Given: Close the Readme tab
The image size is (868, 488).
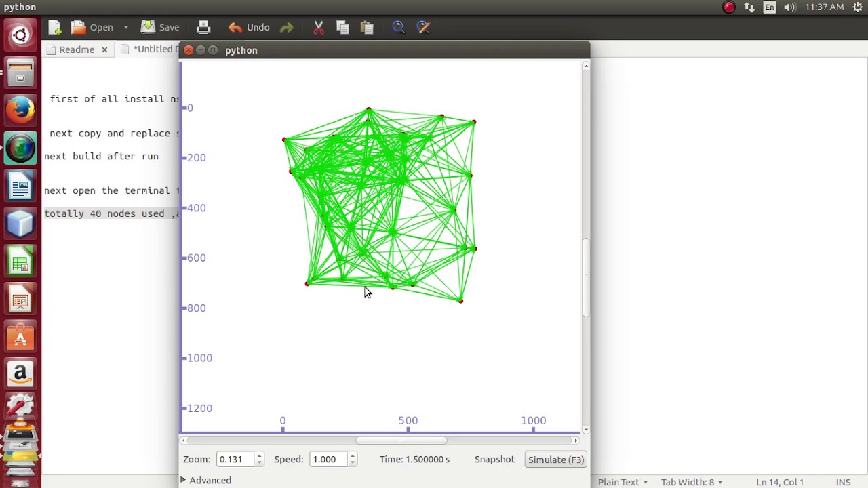Looking at the screenshot, I should tap(104, 49).
